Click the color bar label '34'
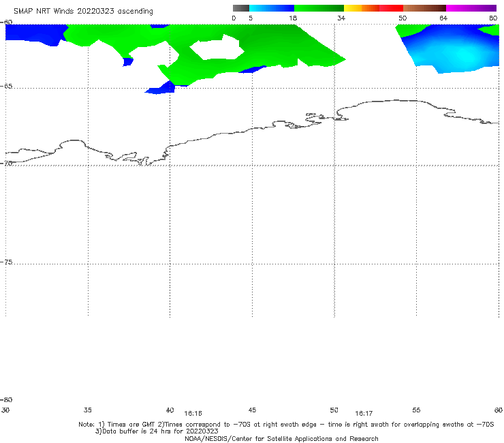The width and height of the screenshot is (504, 443). (341, 18)
